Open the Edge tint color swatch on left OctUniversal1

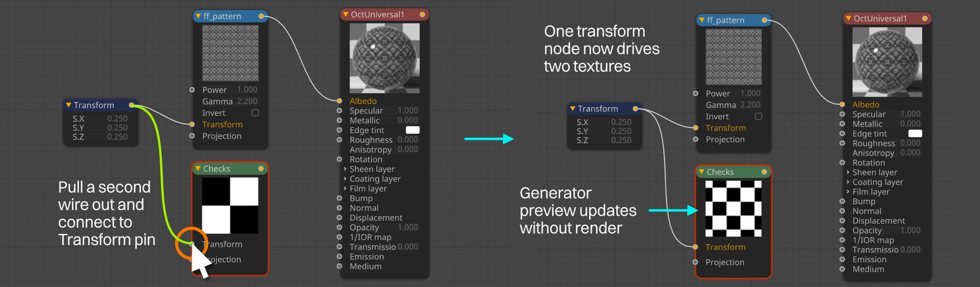pyautogui.click(x=413, y=130)
